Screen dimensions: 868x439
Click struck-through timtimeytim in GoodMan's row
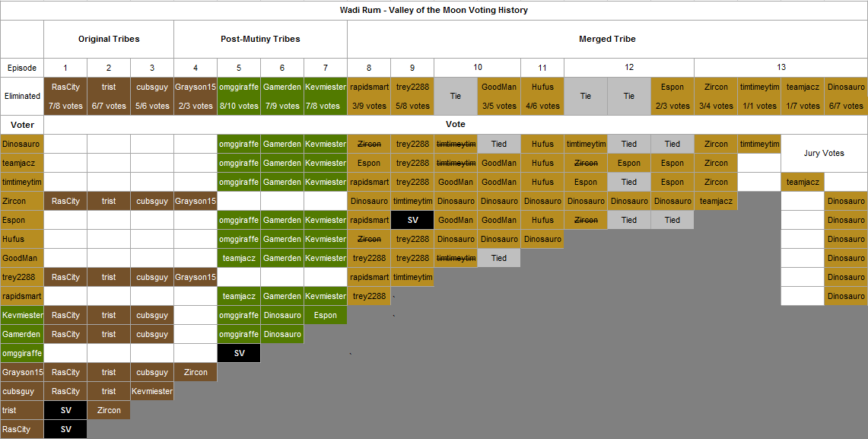click(x=456, y=258)
